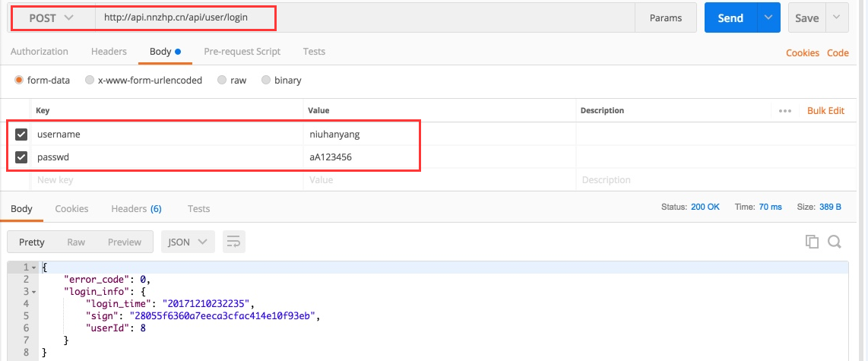Switch to the request Headers tab

point(109,52)
